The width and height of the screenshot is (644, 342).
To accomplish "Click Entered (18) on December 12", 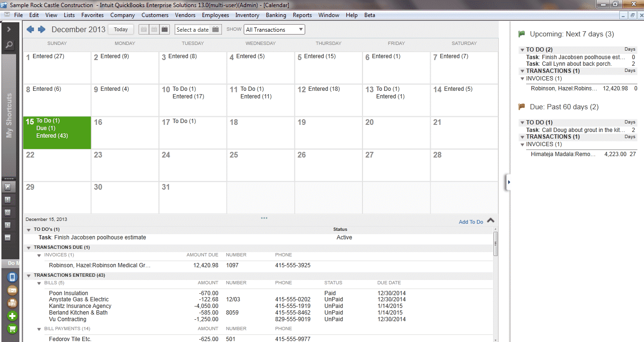I will coord(324,89).
